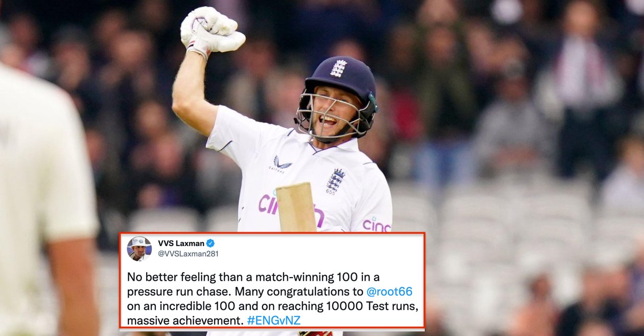Open VVS Laxman's profile avatar picture
Image resolution: width=644 pixels, height=336 pixels.
coord(139,249)
